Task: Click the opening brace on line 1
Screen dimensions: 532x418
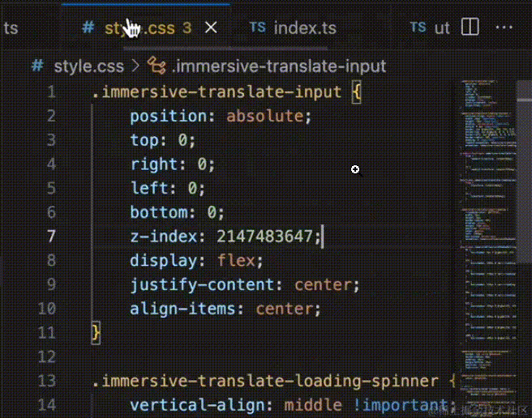Action: click(357, 92)
